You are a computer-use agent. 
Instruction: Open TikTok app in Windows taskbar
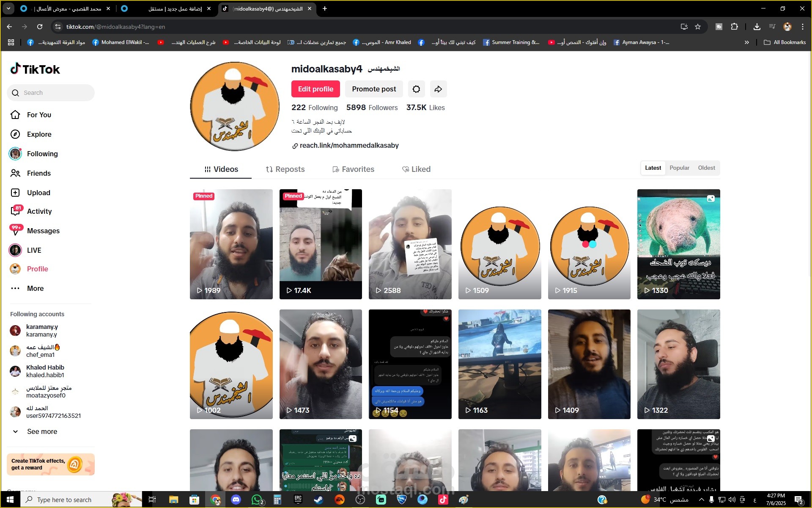[443, 500]
